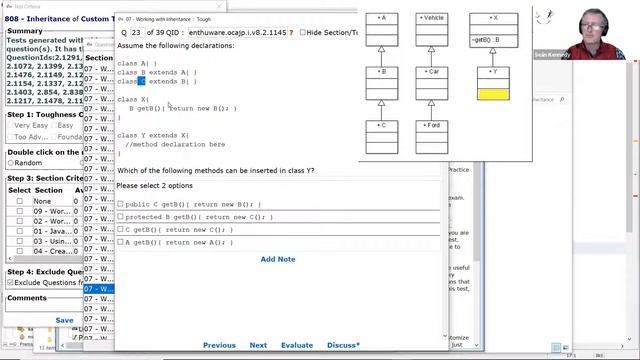Viewport: 640px width, 360px height.
Task: Click down arrow of far-right window scrollbar
Action: 629,339
